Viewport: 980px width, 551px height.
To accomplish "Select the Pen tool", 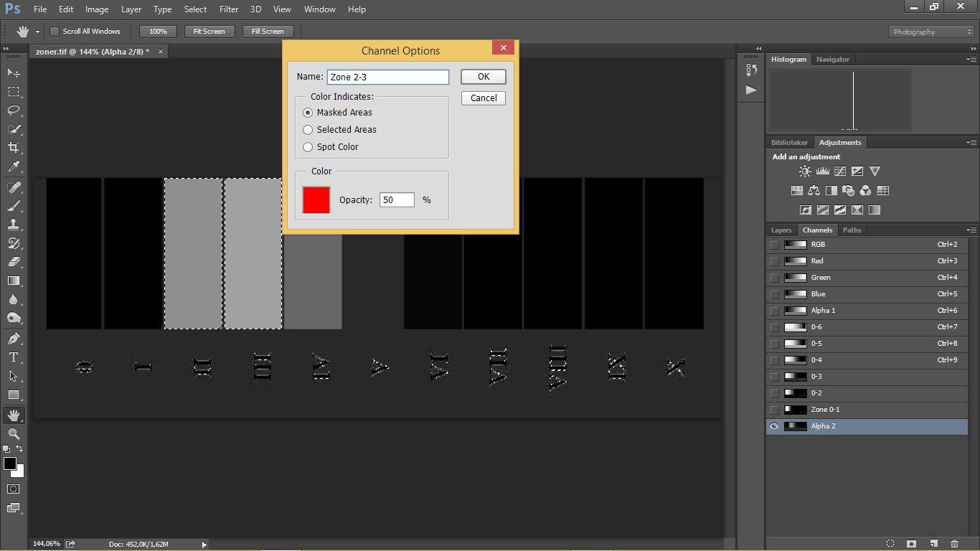I will click(14, 339).
